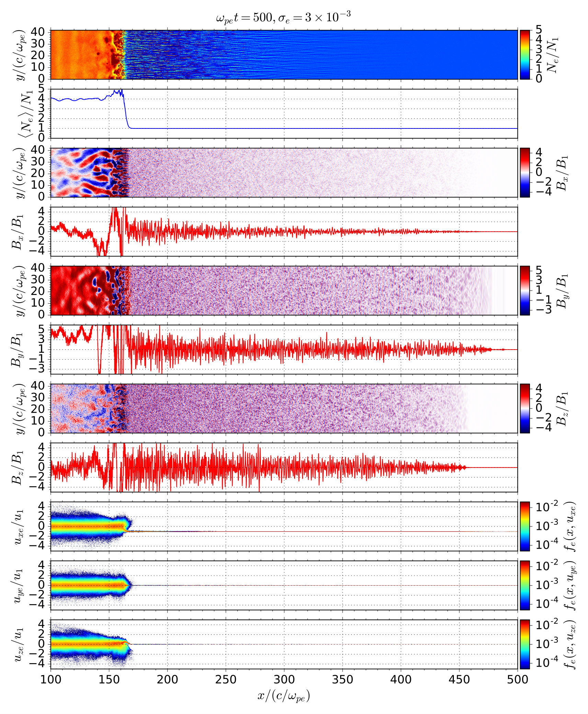588x714 pixels.
Task: Click the uye/u1 phase-space panel
Action: click(x=284, y=585)
